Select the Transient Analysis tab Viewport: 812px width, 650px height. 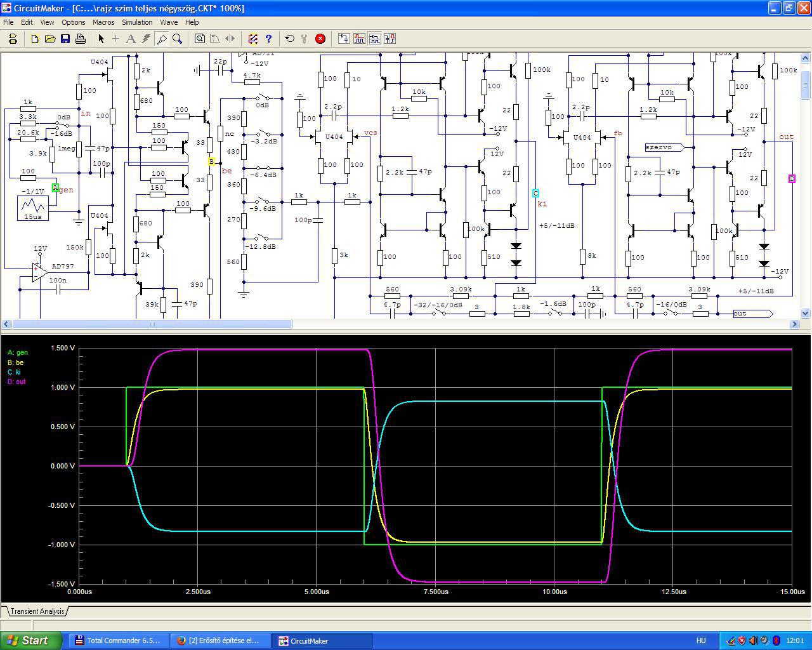tap(37, 611)
